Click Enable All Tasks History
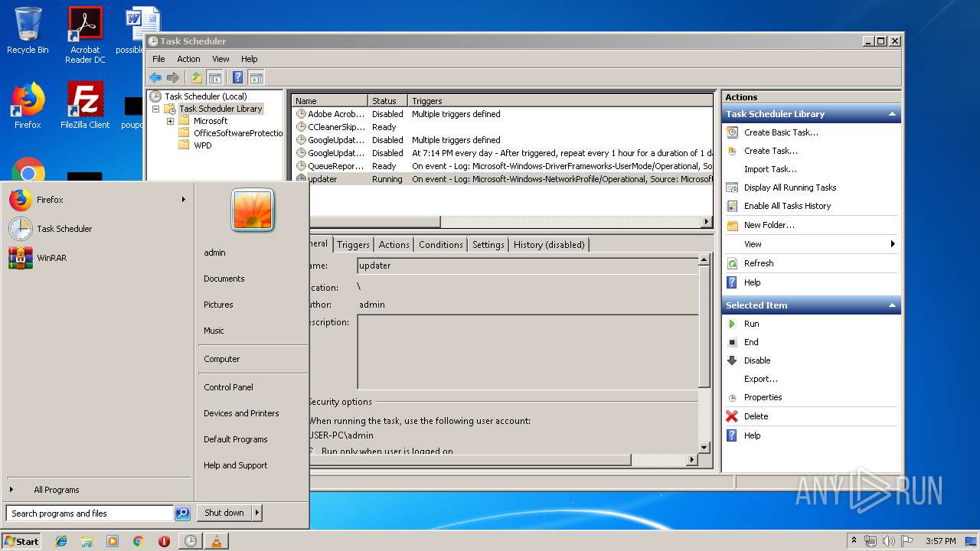 point(787,206)
